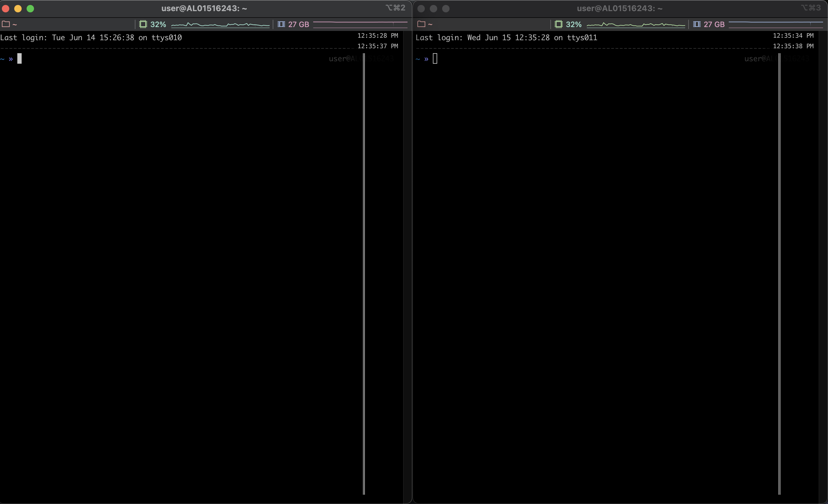This screenshot has width=828, height=504.
Task: Click the 32% CPU label in left window
Action: (158, 24)
